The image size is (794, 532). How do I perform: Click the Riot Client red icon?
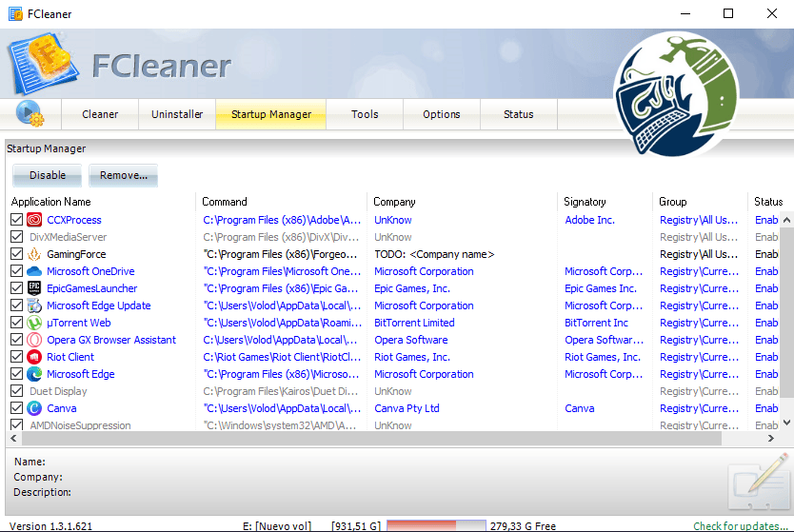[34, 357]
